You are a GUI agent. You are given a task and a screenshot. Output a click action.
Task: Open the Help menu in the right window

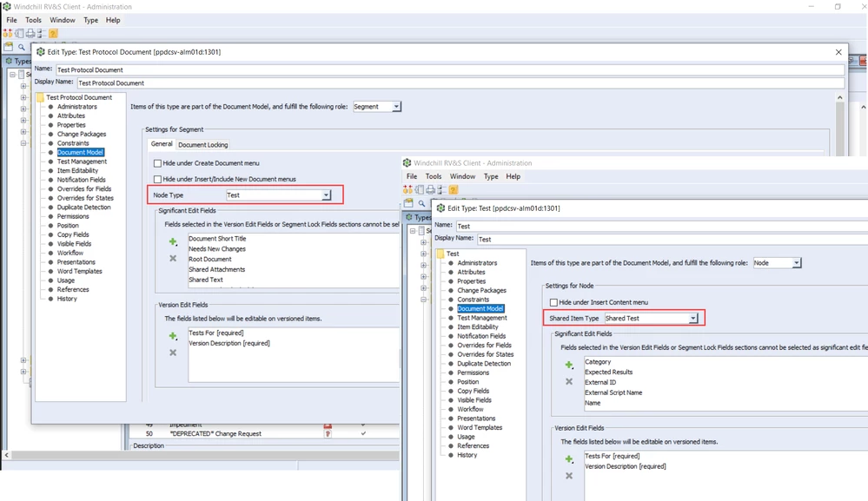514,176
